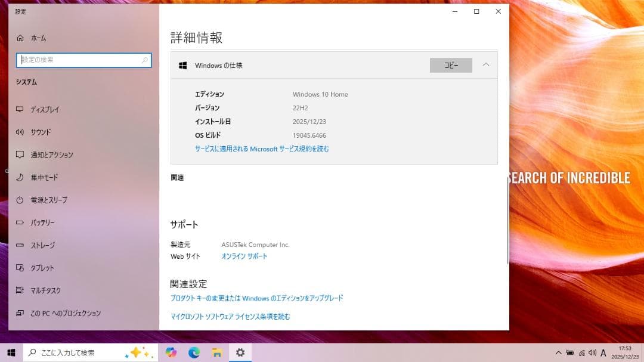Click the システム sidebar category header

click(26, 82)
